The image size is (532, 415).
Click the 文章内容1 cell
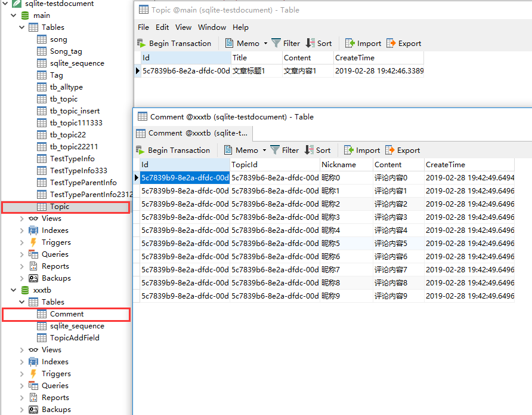coord(308,71)
